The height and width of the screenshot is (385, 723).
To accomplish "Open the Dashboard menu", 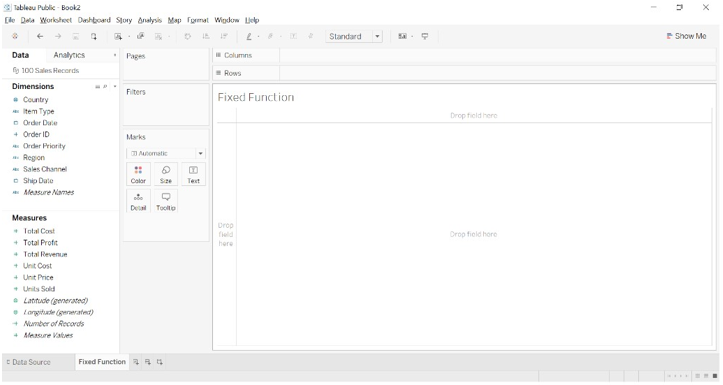I will click(x=94, y=20).
